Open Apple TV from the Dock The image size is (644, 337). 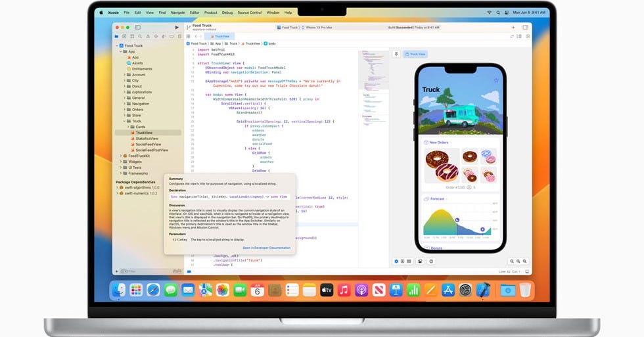[327, 290]
